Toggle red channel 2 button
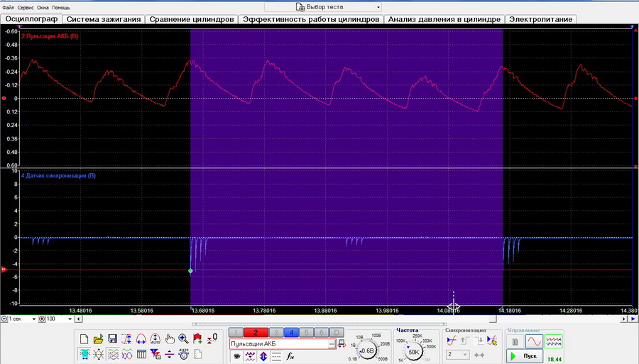Image resolution: width=639 pixels, height=364 pixels. (x=256, y=333)
